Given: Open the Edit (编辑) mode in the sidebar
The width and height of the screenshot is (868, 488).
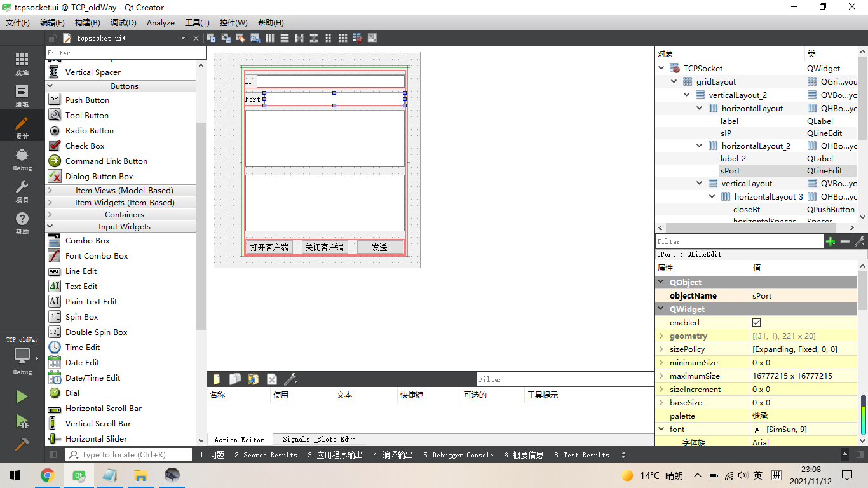Looking at the screenshot, I should coord(22,96).
